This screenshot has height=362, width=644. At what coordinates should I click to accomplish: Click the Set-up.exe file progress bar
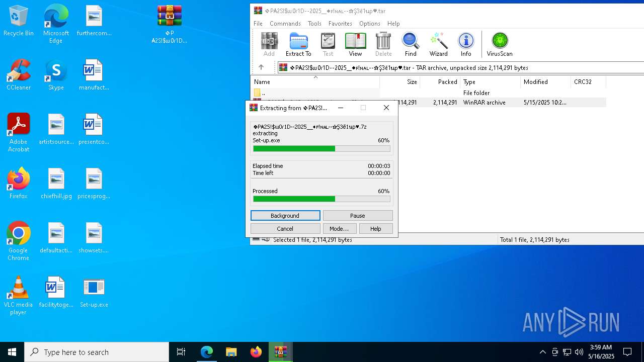click(x=321, y=149)
